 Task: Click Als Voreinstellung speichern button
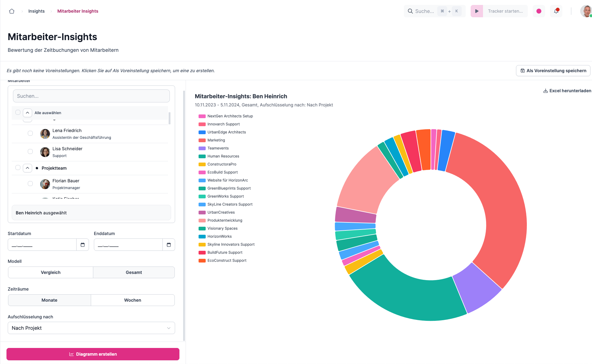tap(553, 71)
